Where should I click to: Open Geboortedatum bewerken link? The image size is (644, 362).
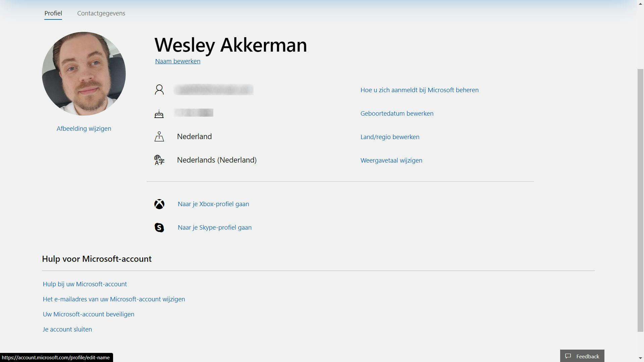397,114
